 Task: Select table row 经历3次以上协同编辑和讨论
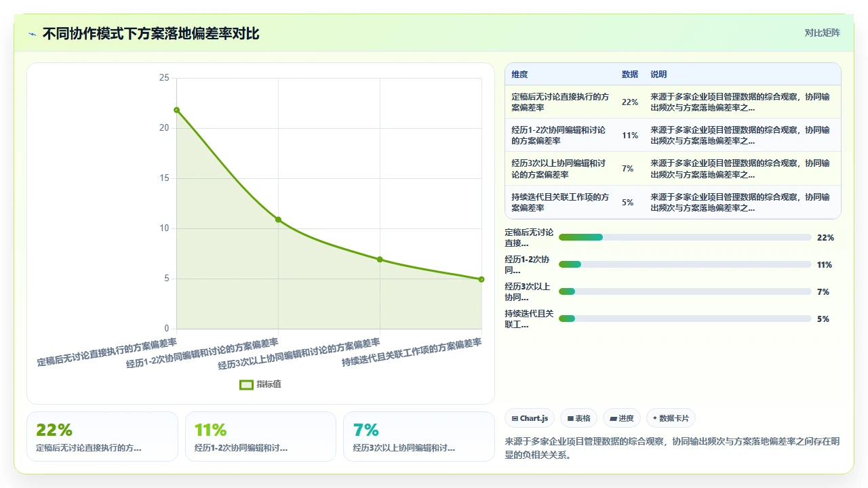point(673,169)
